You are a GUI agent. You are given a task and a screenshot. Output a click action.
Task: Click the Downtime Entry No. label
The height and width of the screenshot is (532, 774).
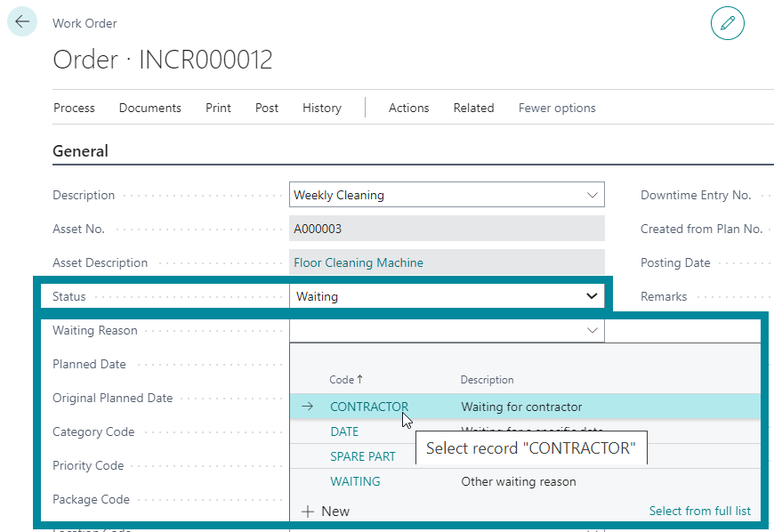pos(696,195)
